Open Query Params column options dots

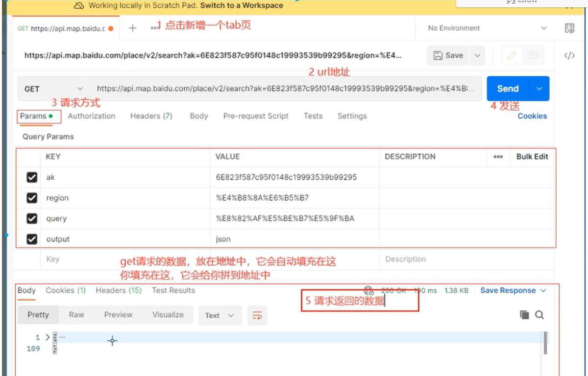(498, 157)
